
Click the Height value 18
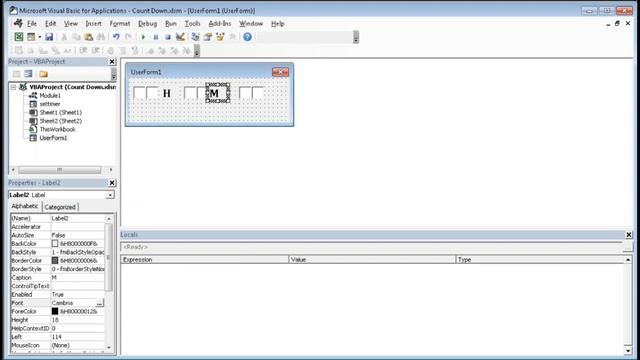[78, 320]
